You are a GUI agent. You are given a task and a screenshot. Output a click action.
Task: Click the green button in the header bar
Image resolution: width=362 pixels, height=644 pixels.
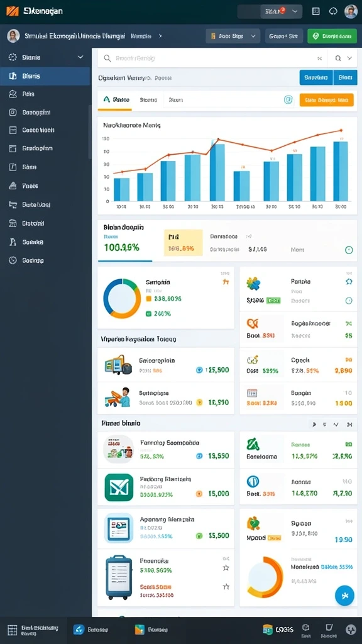click(x=333, y=36)
